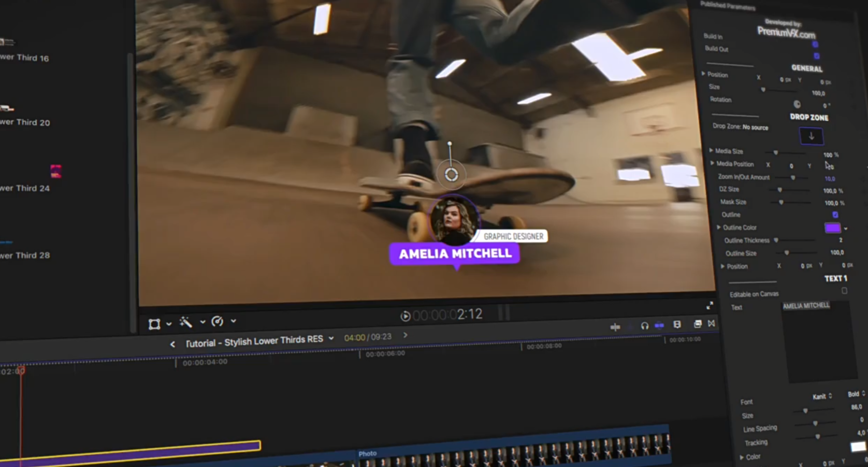
Task: Enter fullscreen with the viewer expand arrows
Action: click(x=710, y=305)
